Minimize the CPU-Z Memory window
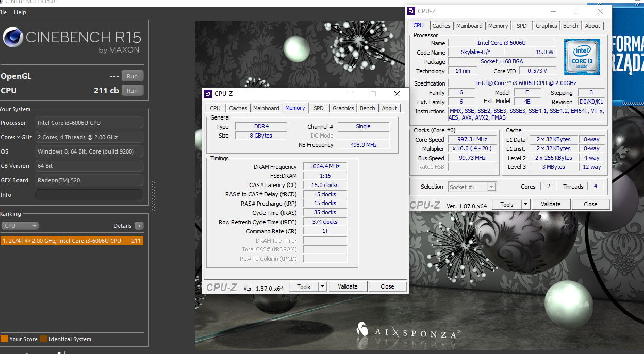 pyautogui.click(x=350, y=94)
